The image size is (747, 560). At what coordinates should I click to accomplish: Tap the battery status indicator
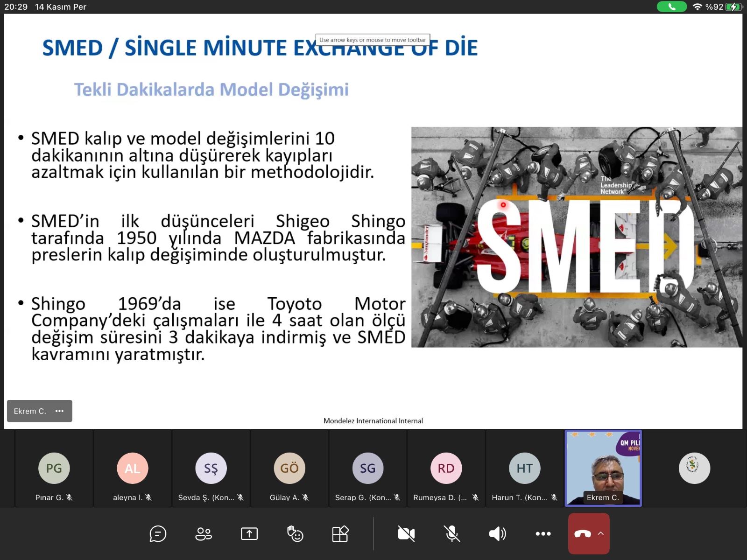tap(733, 7)
